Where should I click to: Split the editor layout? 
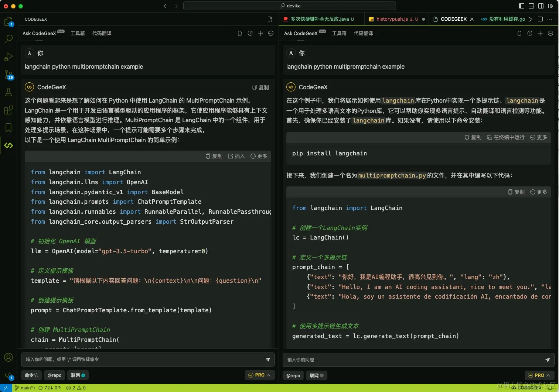point(540,19)
